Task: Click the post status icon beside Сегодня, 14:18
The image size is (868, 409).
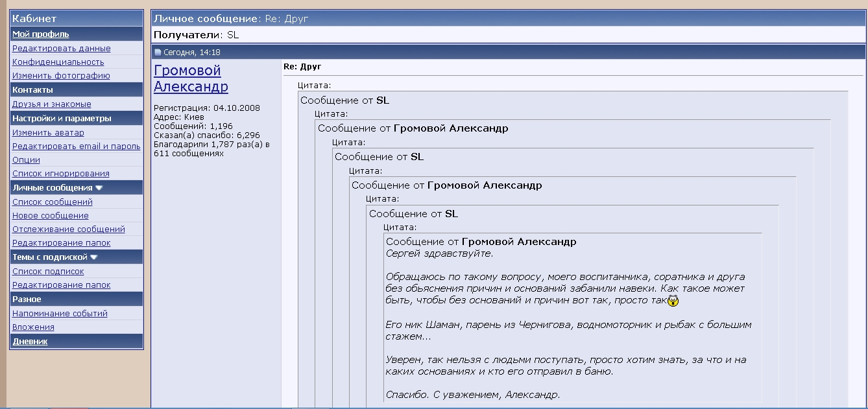Action: (x=158, y=53)
